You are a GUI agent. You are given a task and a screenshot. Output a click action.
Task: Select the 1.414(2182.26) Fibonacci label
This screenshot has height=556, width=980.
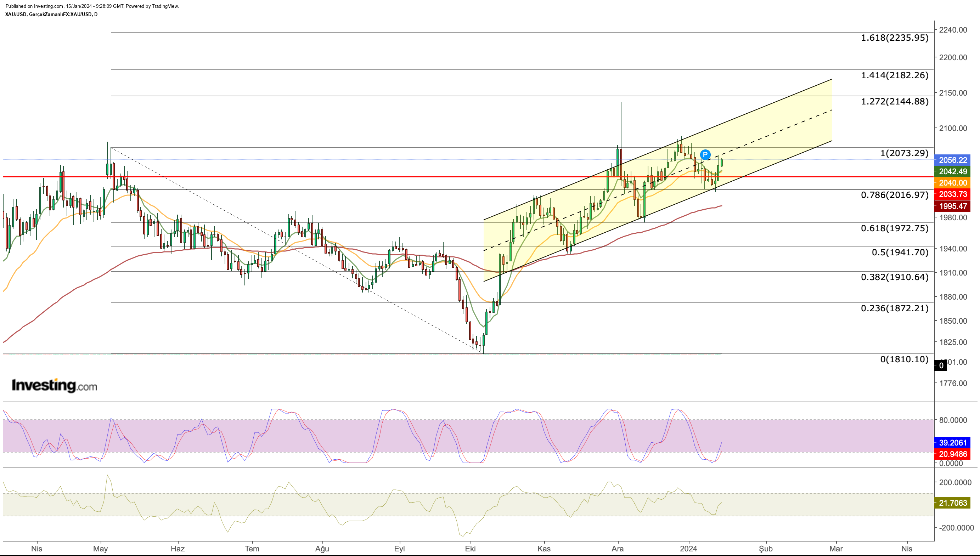coord(895,75)
